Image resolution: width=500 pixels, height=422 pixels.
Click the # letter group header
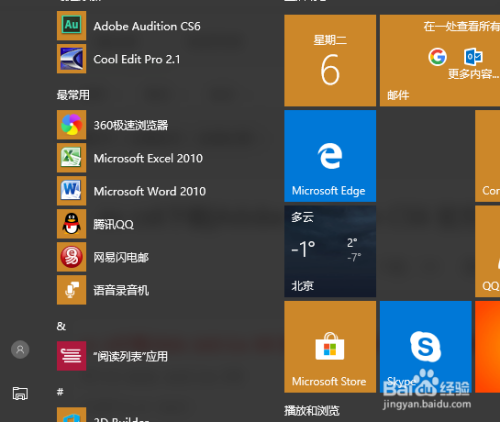[x=60, y=392]
